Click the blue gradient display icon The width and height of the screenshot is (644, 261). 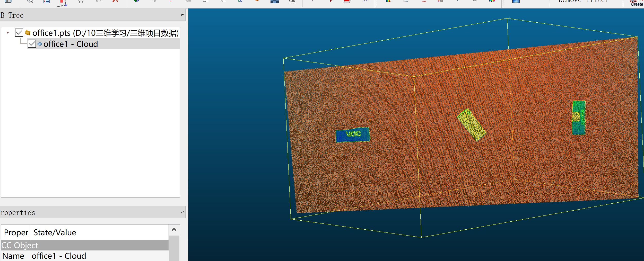516,1
